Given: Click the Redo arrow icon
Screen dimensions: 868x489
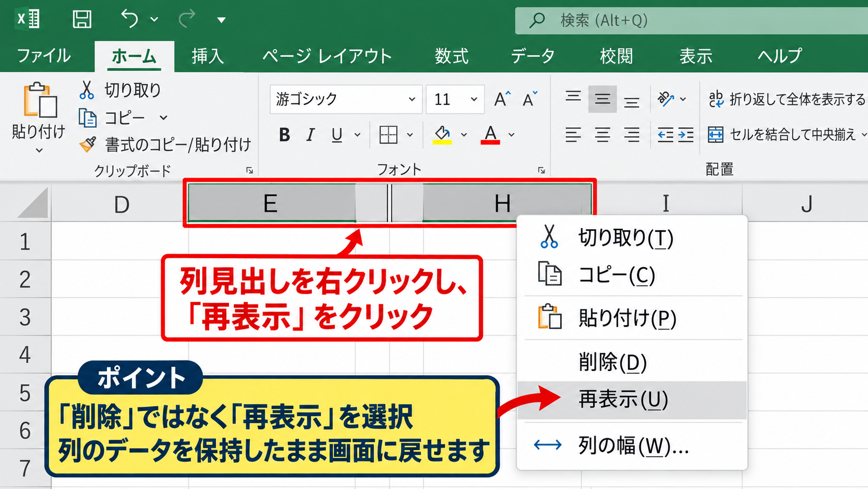Looking at the screenshot, I should (186, 19).
